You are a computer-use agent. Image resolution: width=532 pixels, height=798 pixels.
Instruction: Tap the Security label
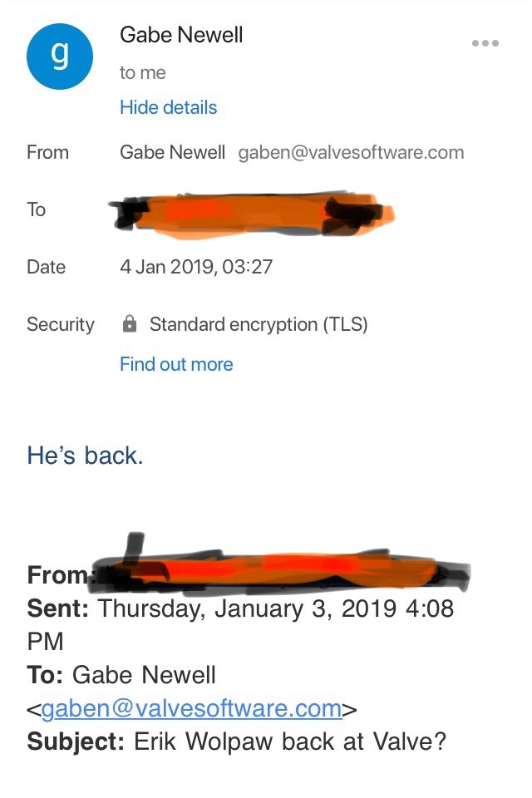61,324
